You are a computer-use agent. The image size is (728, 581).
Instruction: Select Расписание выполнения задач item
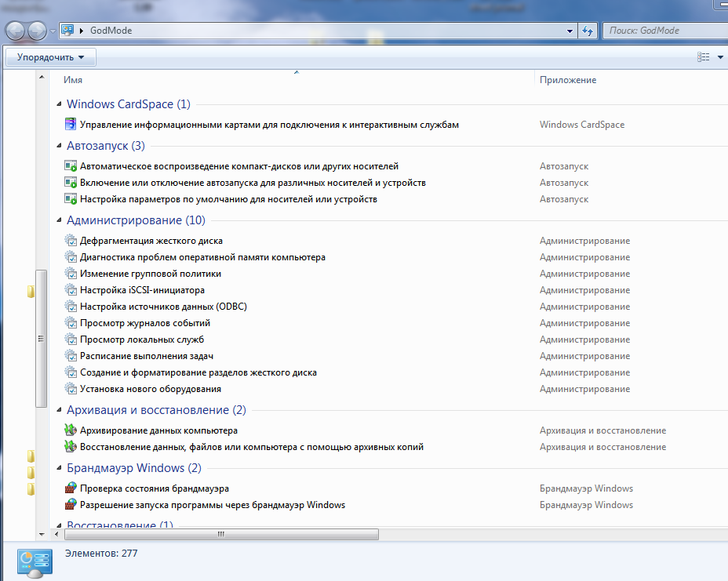coord(147,356)
